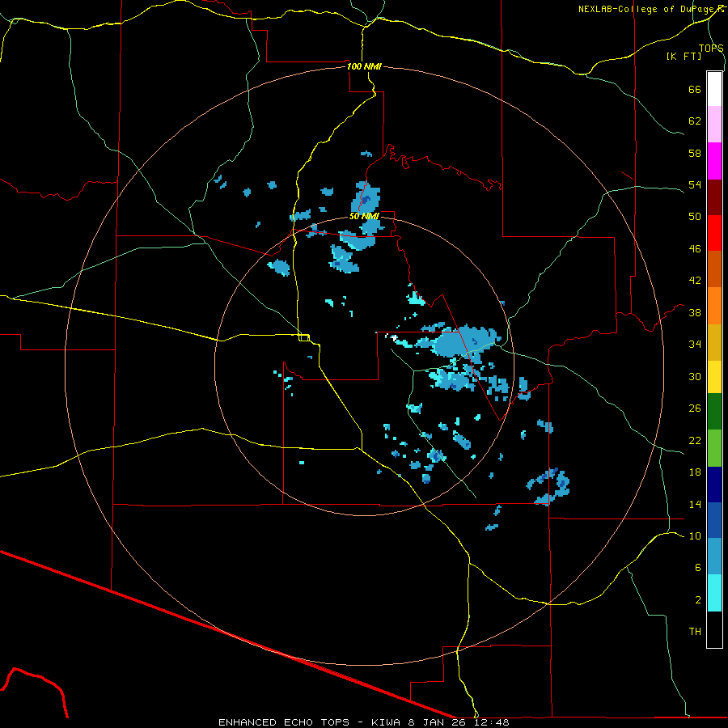
Task: Click the dark orange legend swatch
Action: coord(714,269)
